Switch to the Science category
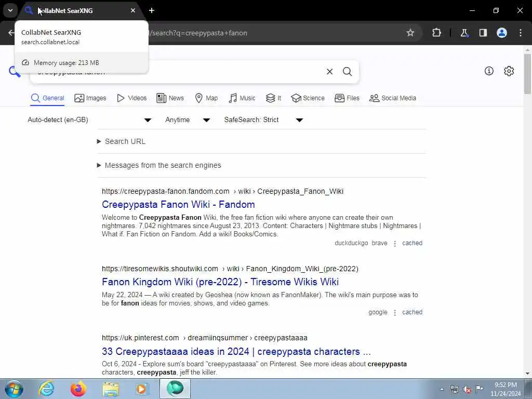The width and height of the screenshot is (532, 399). click(x=308, y=98)
